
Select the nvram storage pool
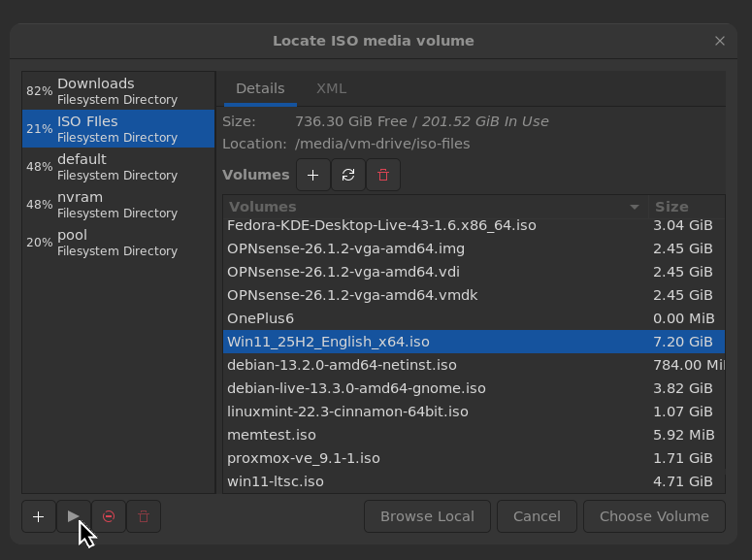click(x=117, y=204)
